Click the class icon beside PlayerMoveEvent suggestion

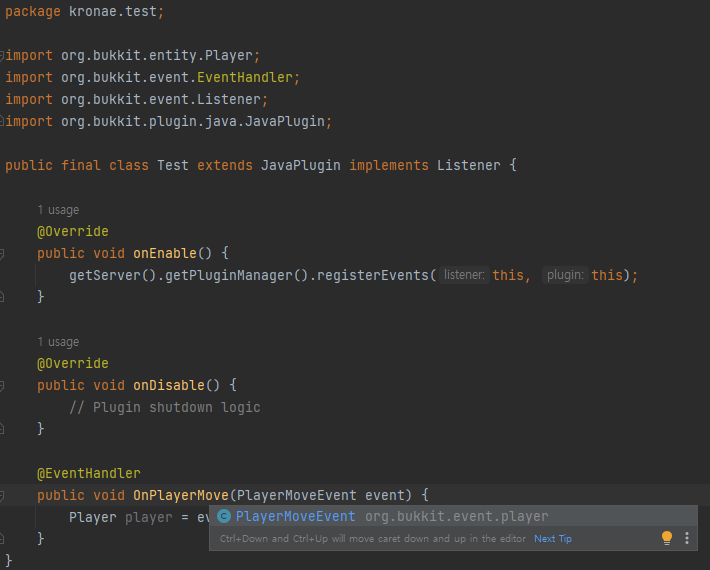coord(224,516)
